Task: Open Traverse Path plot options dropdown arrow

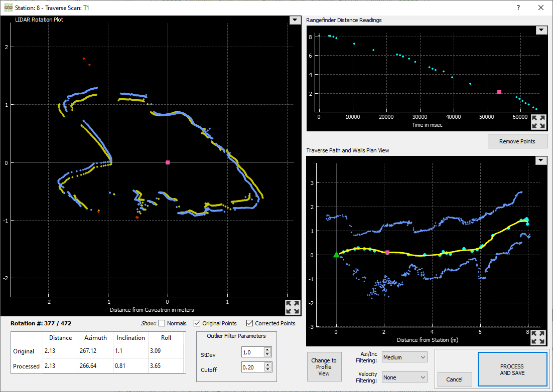Action: point(541,160)
